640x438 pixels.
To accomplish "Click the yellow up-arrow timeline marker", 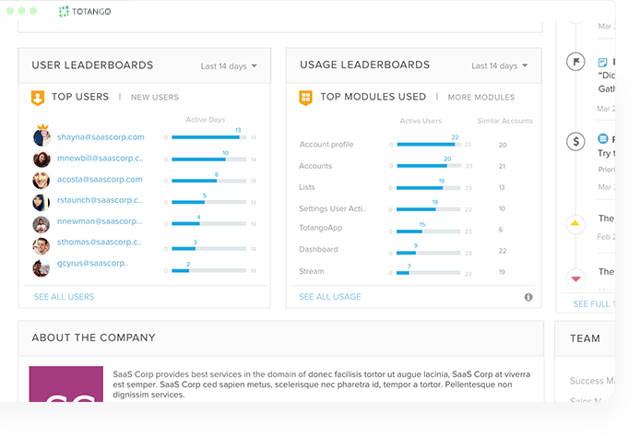I will coord(575,224).
